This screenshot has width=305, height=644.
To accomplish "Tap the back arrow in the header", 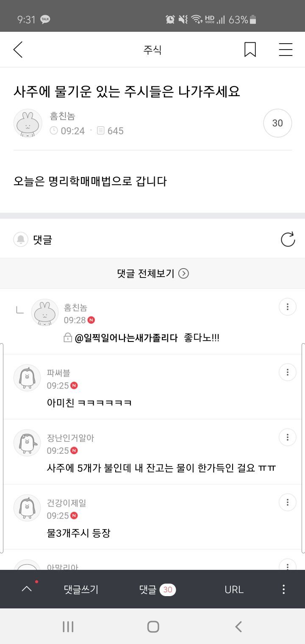I will click(18, 50).
